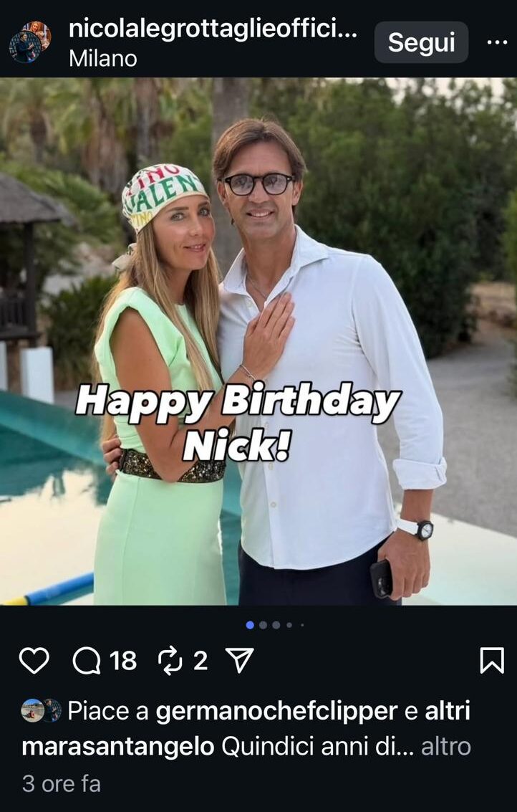The image size is (517, 812).
Task: Open the marasantangelo profile from the caption
Action: (x=118, y=747)
